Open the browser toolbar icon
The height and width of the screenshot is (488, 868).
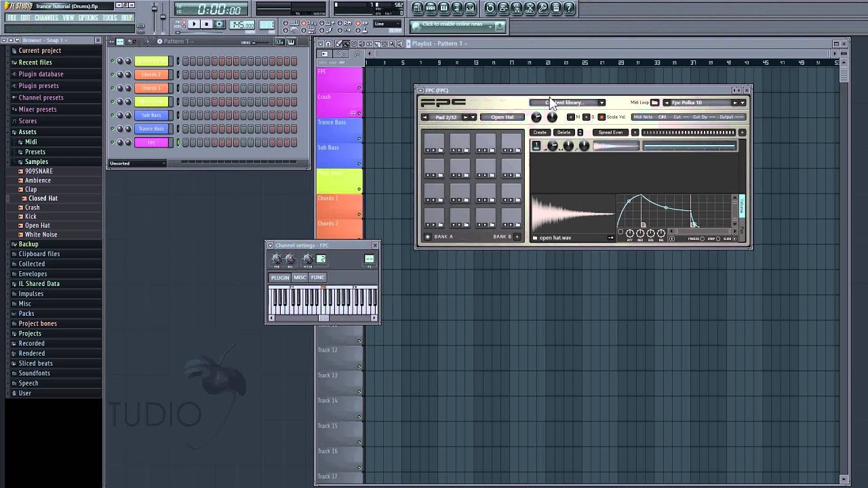[x=456, y=8]
